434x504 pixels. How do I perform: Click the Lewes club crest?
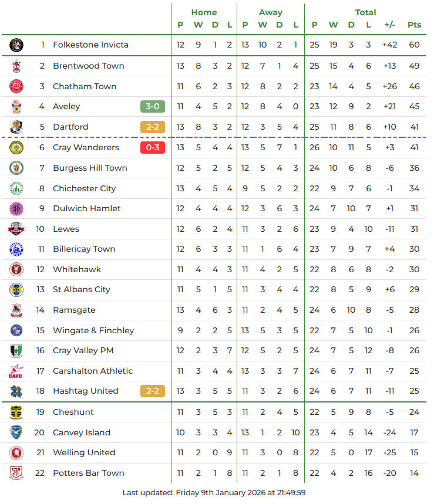tap(16, 229)
